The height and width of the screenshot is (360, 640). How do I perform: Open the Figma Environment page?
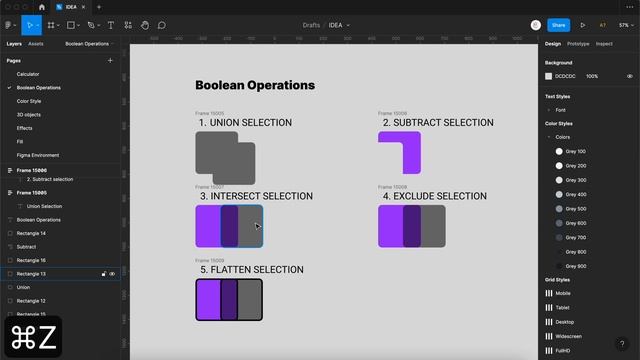tap(38, 155)
